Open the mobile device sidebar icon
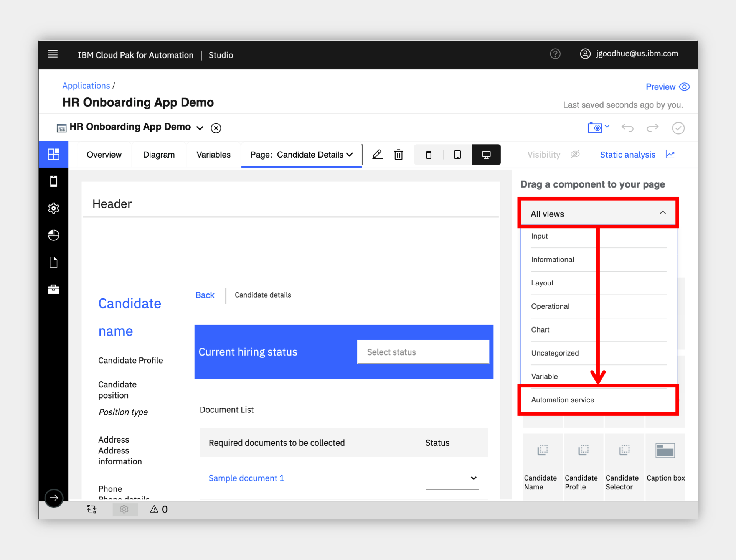Screen dimensions: 736x560 (54, 181)
